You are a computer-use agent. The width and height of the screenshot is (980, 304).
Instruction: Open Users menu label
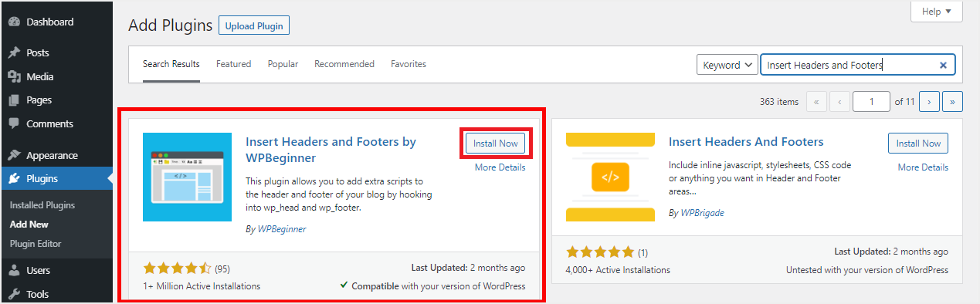click(x=39, y=271)
